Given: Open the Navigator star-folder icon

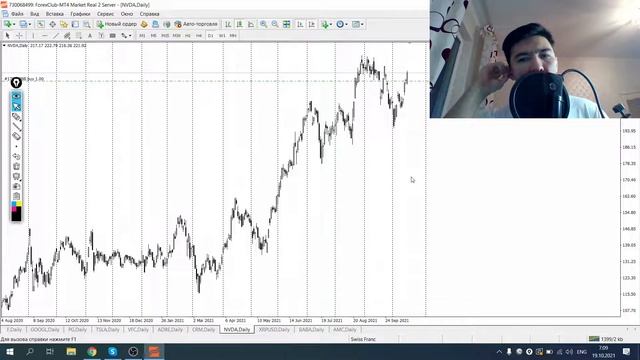Looking at the screenshot, I should 64,24.
